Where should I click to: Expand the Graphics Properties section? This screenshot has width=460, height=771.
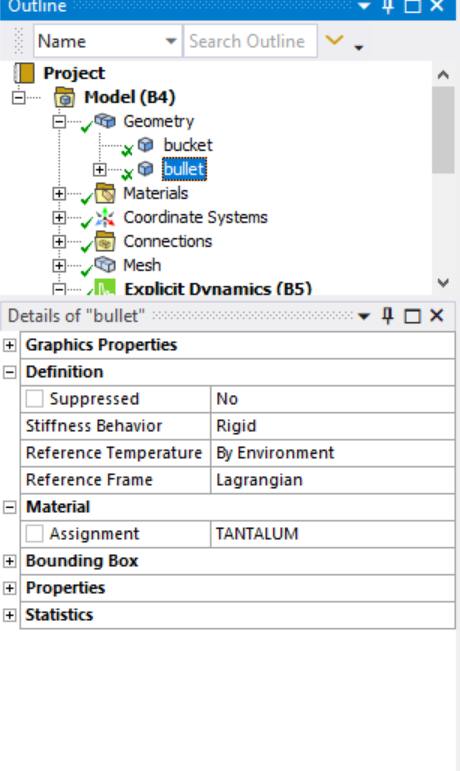[9, 345]
